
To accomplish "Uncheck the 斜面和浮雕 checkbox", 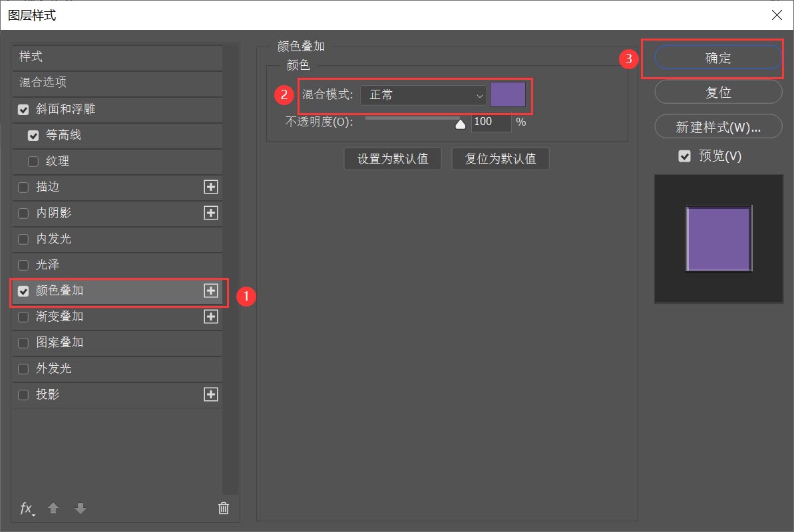I will (x=23, y=110).
